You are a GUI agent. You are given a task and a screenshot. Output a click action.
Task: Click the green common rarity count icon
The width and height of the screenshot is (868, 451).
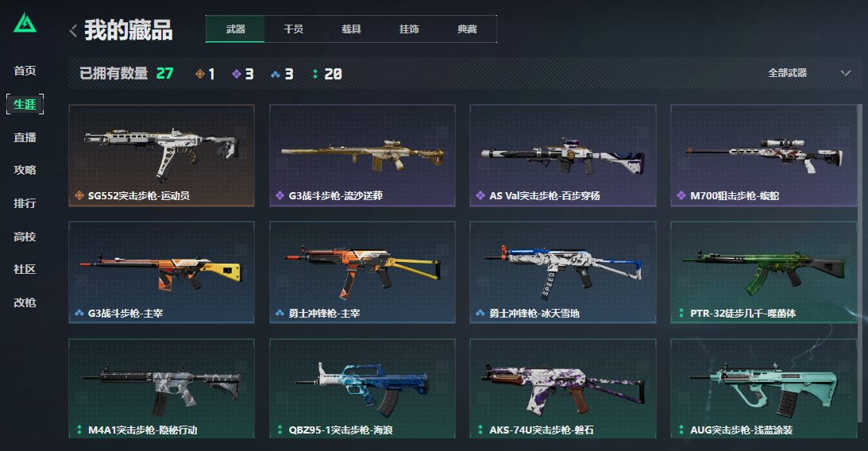click(315, 74)
